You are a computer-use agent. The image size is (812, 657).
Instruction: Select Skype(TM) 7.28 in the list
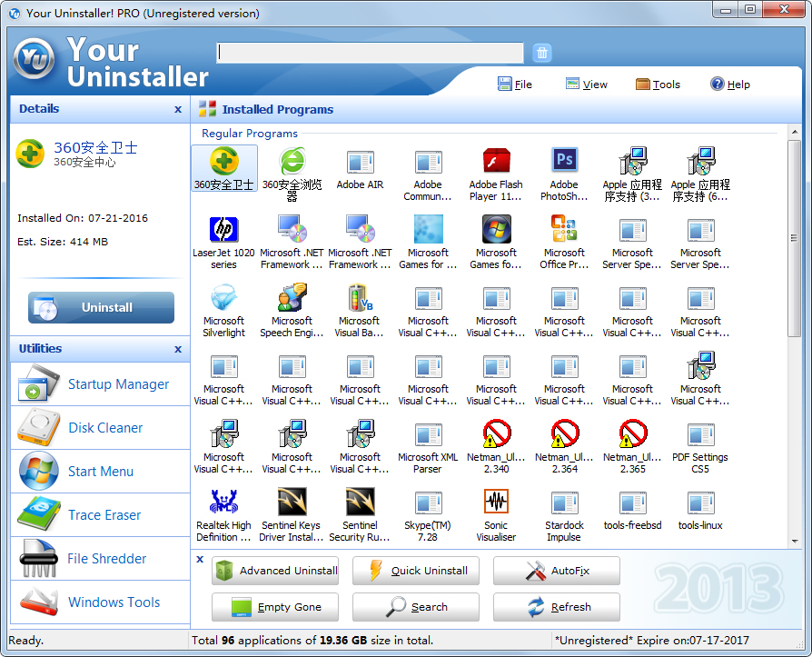click(428, 503)
